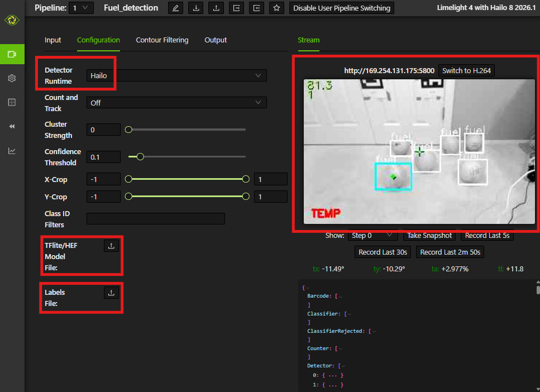Select the Configuration tab
The image size is (540, 392).
tap(98, 40)
